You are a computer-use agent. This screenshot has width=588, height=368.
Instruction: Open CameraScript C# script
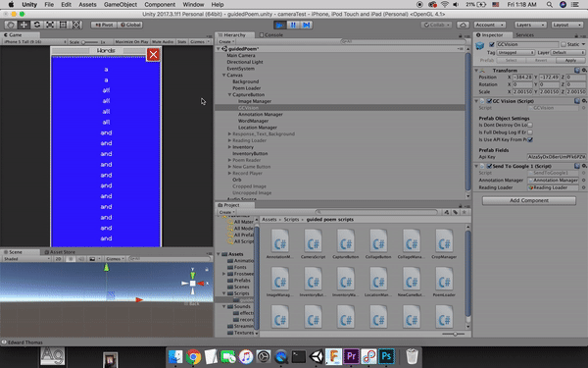(x=313, y=243)
